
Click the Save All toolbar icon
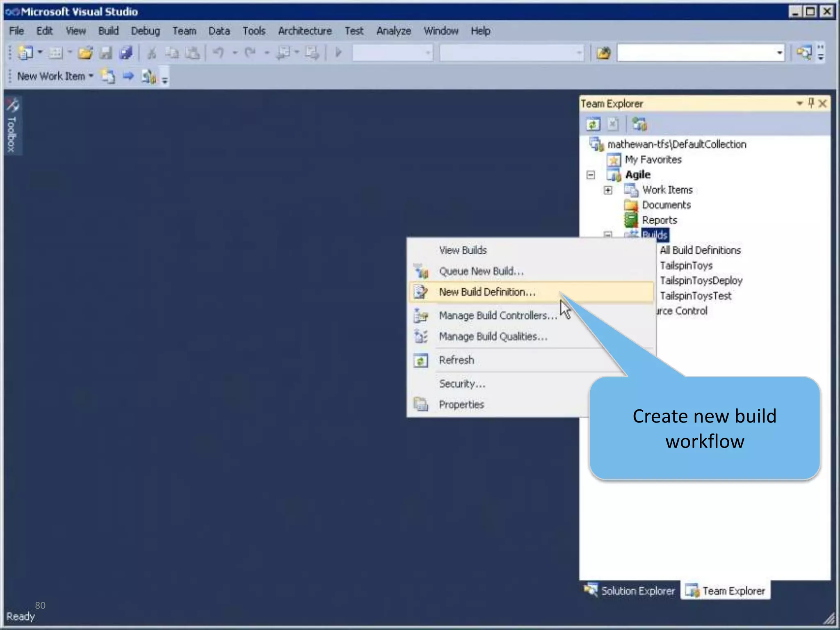pos(126,53)
